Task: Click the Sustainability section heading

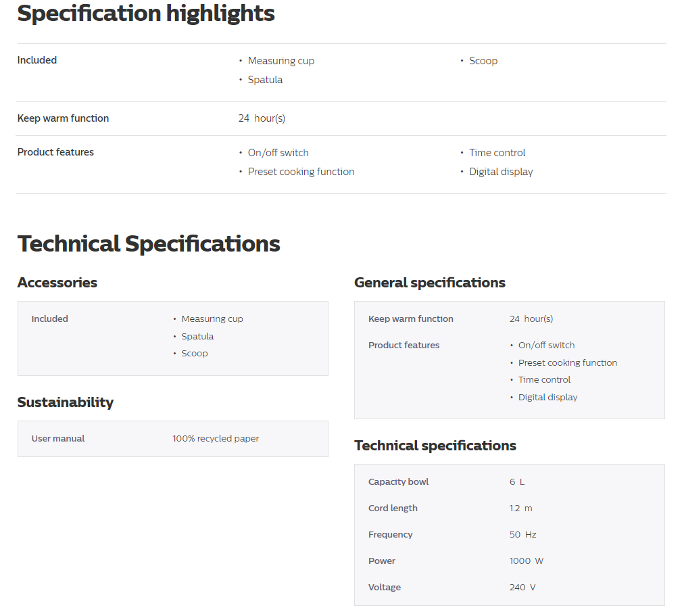Action: (x=66, y=402)
